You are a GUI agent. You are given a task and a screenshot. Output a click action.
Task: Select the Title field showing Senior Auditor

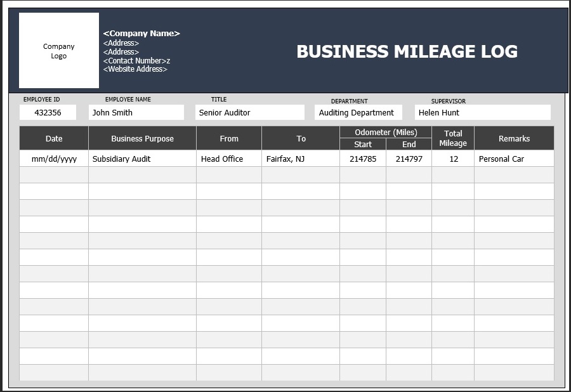pos(249,112)
